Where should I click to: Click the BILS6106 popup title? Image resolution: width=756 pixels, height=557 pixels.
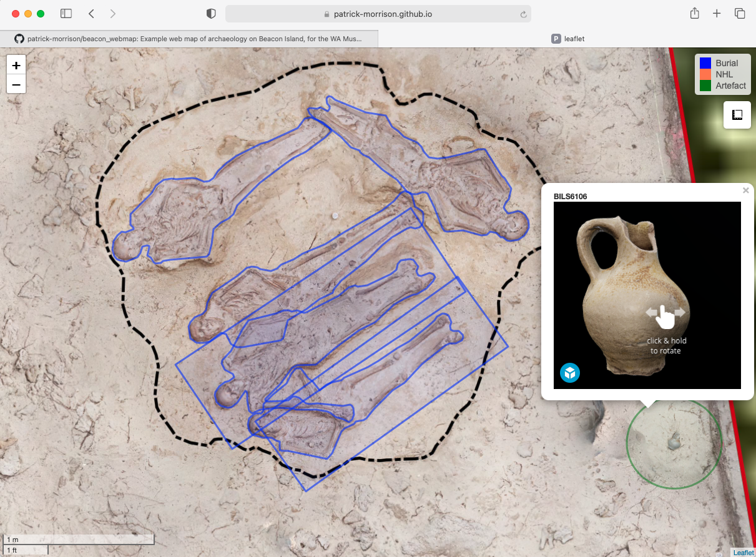(x=570, y=196)
